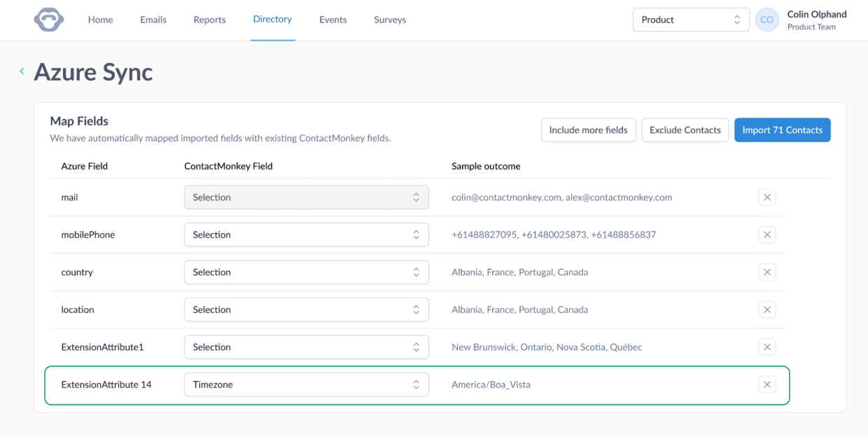Screen dimensions: 868x437
Task: Click Include more fields button
Action: click(589, 130)
